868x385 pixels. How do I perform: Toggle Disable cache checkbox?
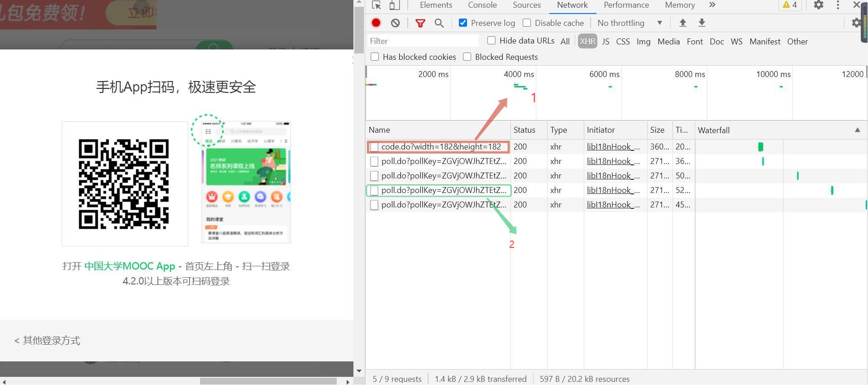(527, 23)
